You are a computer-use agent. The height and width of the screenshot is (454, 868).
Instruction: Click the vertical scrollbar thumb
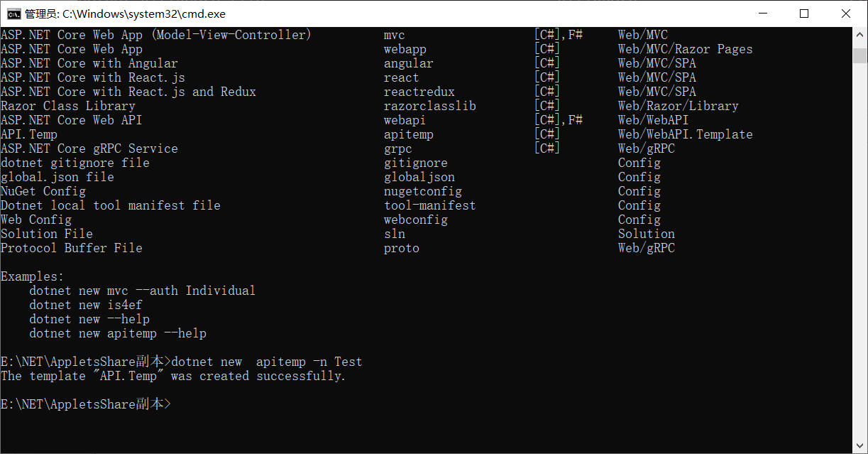point(859,56)
